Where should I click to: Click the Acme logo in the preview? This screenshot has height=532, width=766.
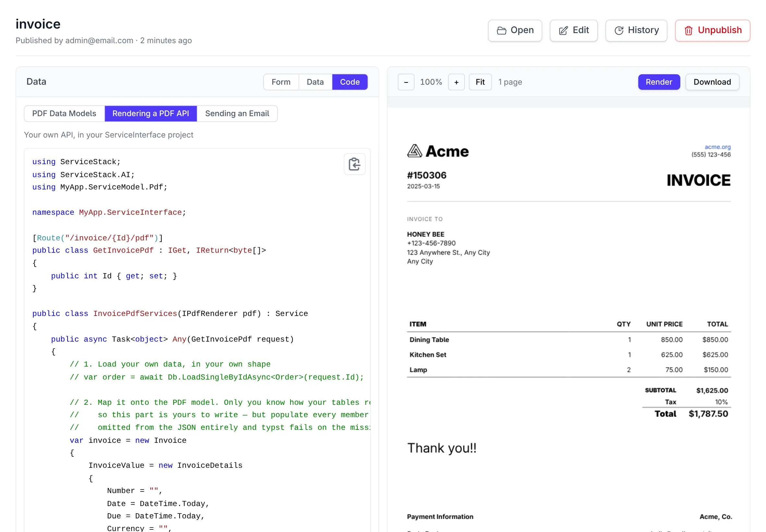click(x=438, y=151)
